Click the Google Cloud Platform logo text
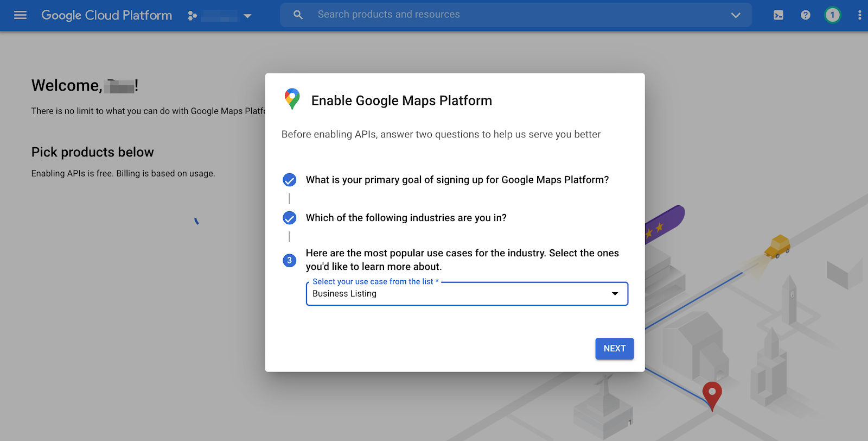This screenshot has height=441, width=868. point(106,15)
